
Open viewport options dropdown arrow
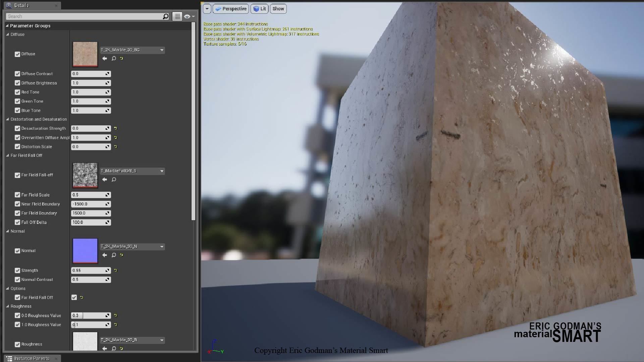(207, 9)
